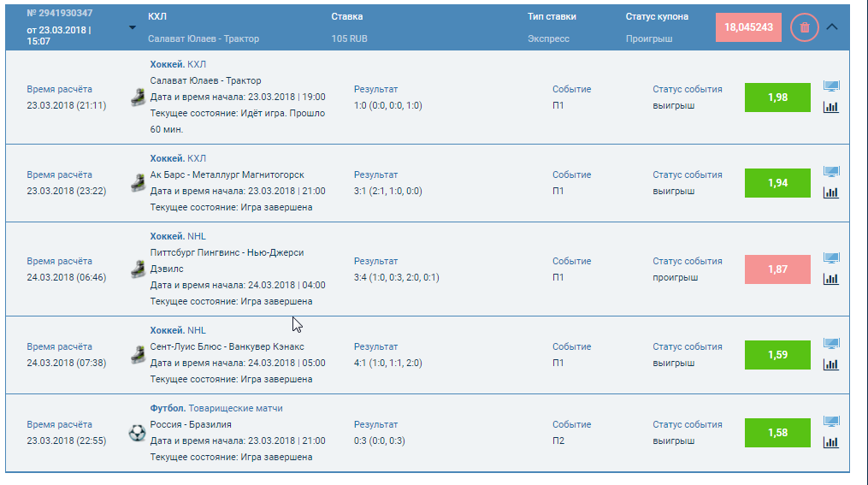The height and width of the screenshot is (485, 868).
Task: Show statistics chart for Салават Юлаев - Трактор
Action: click(x=830, y=107)
